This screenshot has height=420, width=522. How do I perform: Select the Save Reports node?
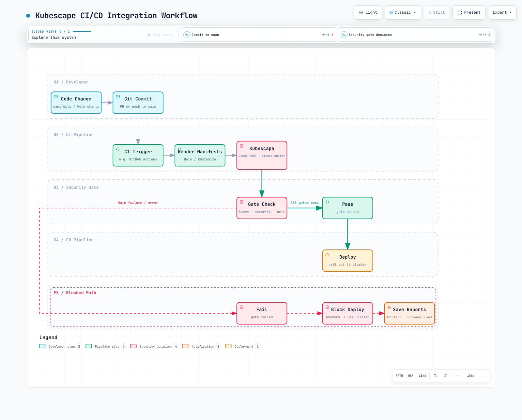[409, 313]
